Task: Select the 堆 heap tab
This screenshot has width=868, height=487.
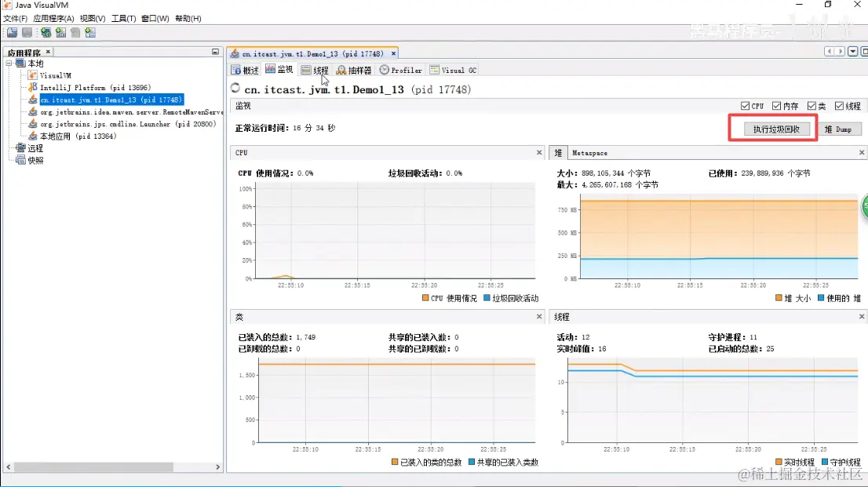Action: pos(558,153)
